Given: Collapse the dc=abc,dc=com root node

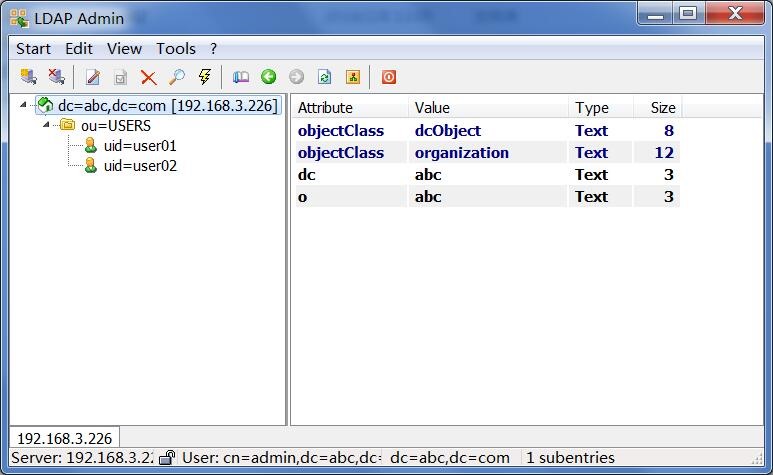Looking at the screenshot, I should click(23, 105).
